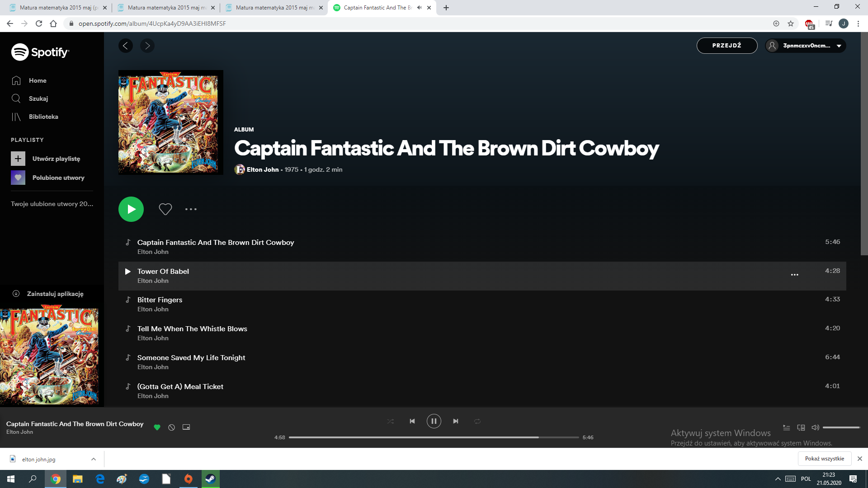This screenshot has height=488, width=868.
Task: Select the Bitter Fingers track
Action: 482,305
